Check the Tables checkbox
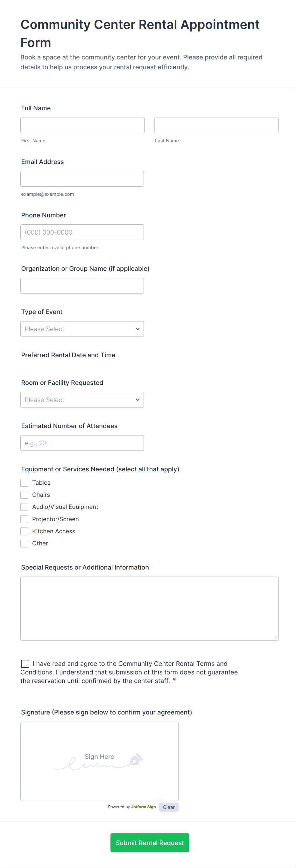Screen dimensions: 296x868 click(x=24, y=482)
